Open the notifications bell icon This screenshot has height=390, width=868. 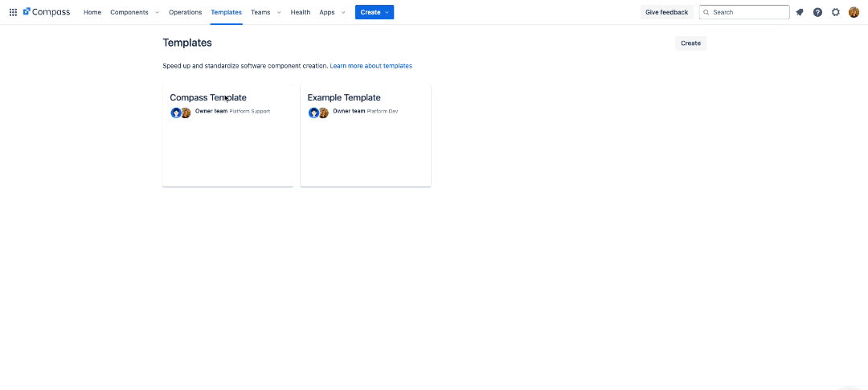coord(799,12)
